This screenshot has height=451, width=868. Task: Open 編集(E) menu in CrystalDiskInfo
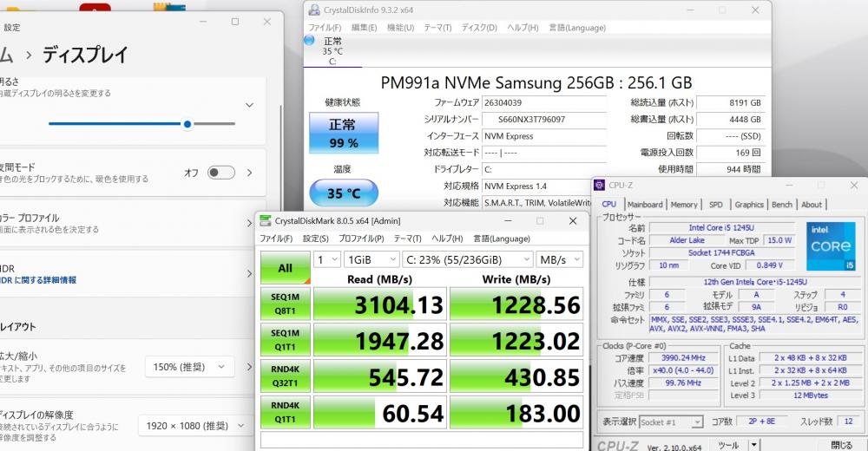[364, 28]
